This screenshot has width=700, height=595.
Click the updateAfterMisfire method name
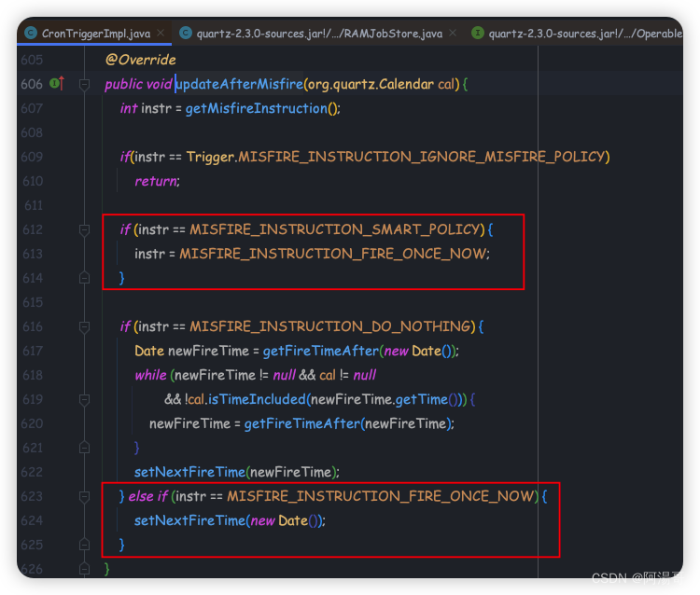[x=239, y=84]
